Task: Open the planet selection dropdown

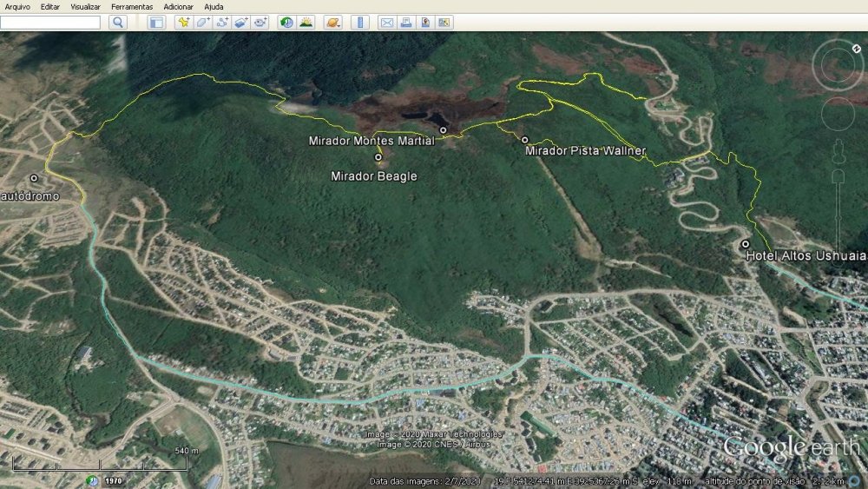Action: [332, 23]
